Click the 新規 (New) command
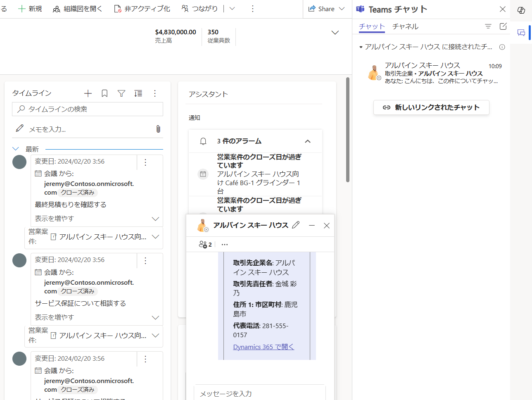This screenshot has width=532, height=400. [x=30, y=9]
